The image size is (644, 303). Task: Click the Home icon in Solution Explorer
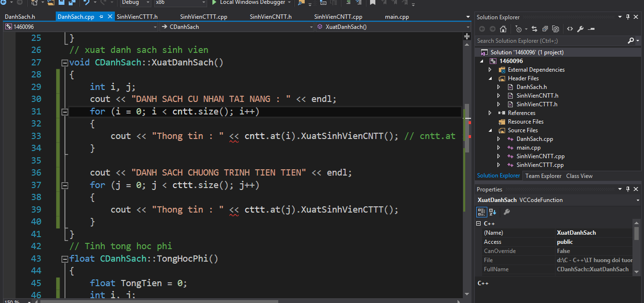pyautogui.click(x=503, y=29)
